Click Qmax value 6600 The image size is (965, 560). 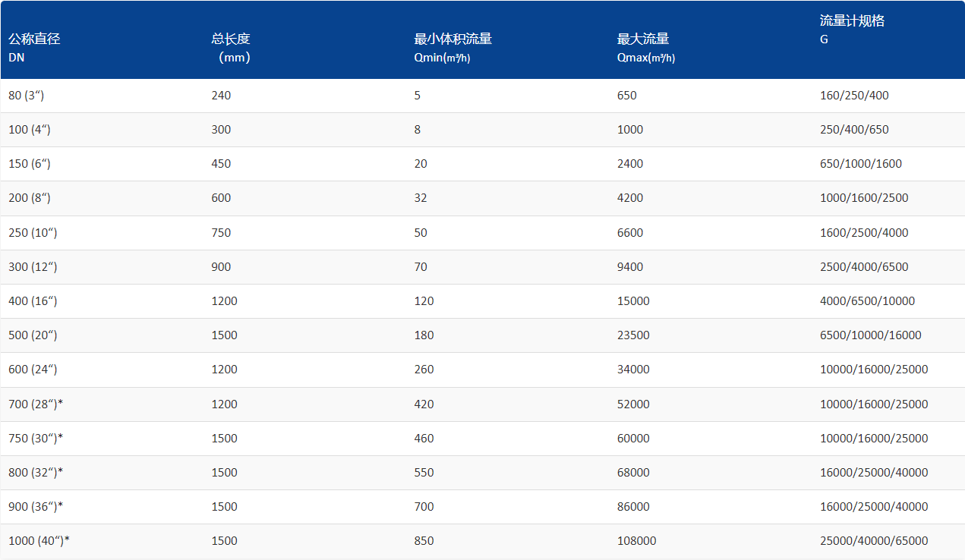point(630,233)
